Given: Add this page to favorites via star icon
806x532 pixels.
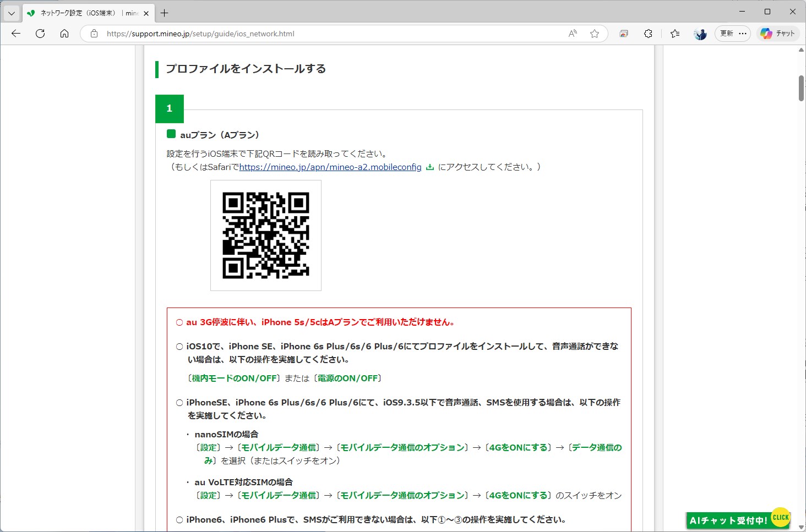Looking at the screenshot, I should coord(594,34).
